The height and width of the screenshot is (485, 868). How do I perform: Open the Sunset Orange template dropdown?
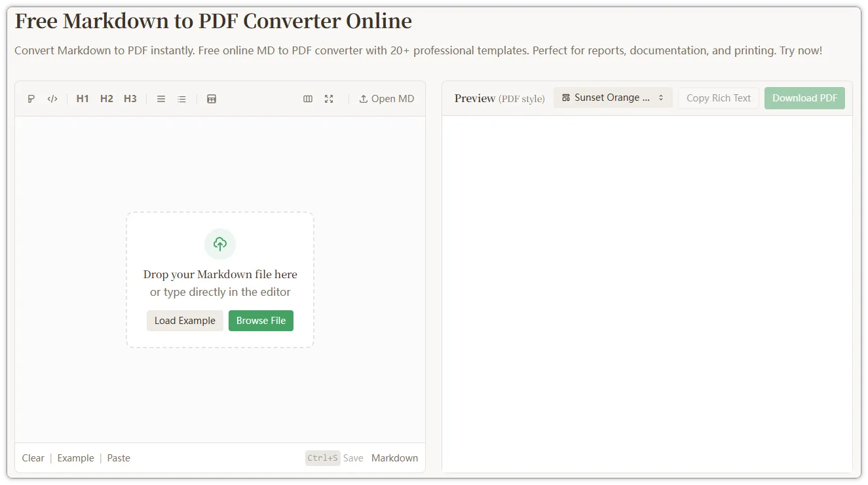click(609, 97)
